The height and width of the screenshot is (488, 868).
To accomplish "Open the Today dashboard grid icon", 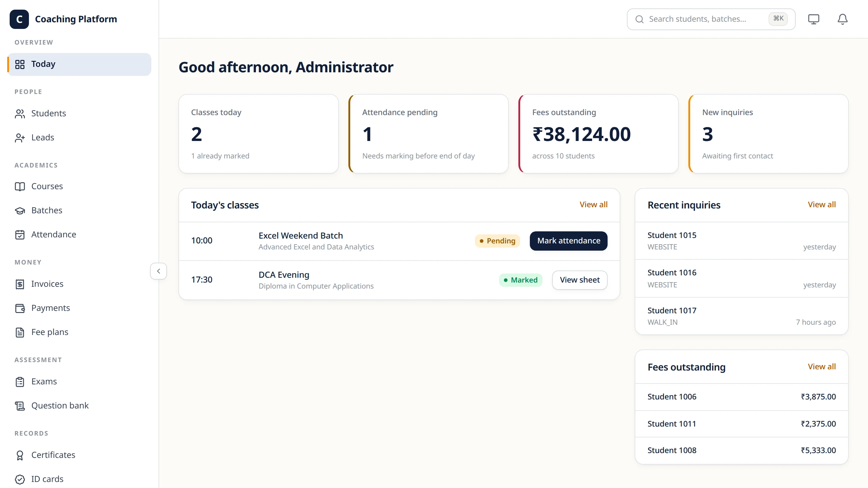I will click(20, 64).
